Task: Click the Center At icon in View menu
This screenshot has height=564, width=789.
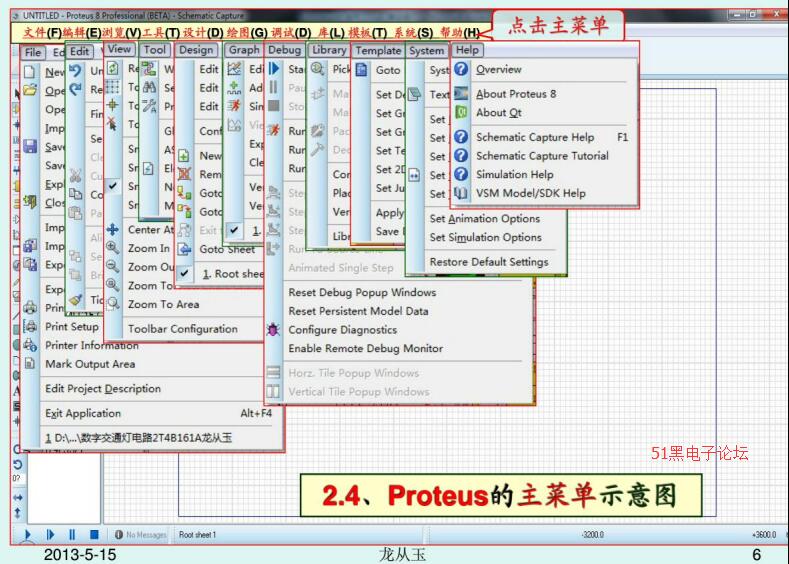Action: point(113,229)
